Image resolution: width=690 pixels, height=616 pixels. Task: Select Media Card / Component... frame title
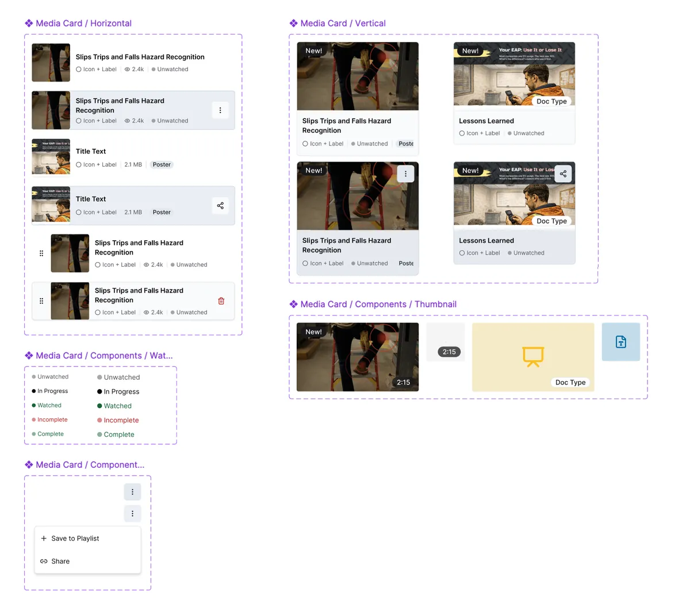90,465
